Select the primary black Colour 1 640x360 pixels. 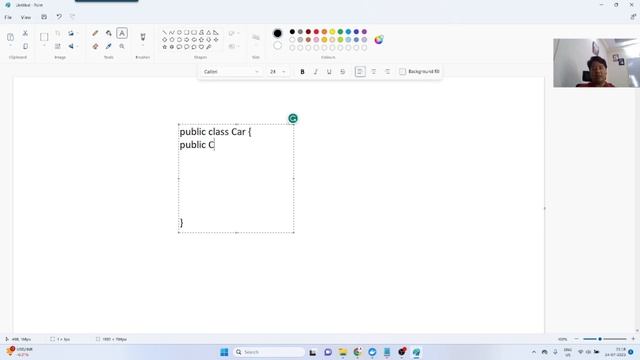[277, 33]
